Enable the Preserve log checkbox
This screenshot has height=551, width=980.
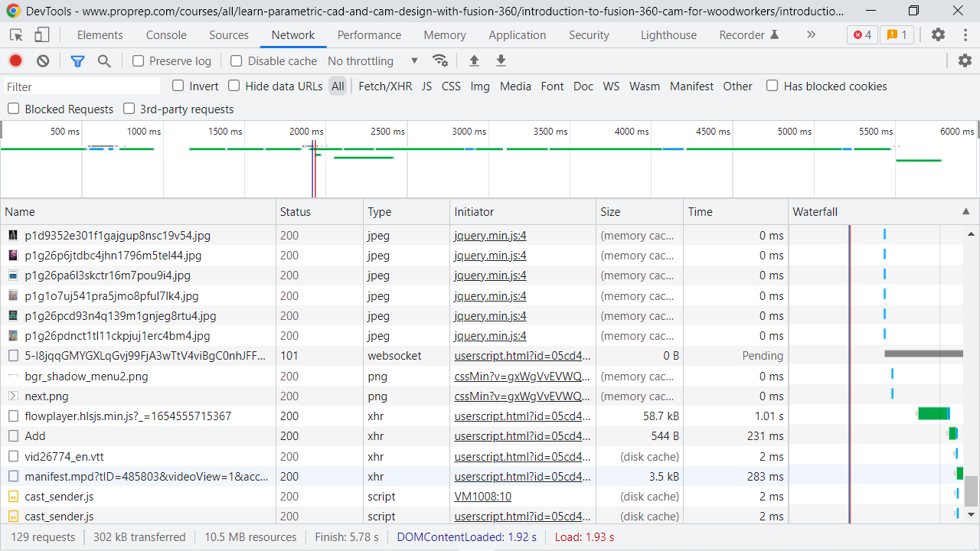coord(139,61)
